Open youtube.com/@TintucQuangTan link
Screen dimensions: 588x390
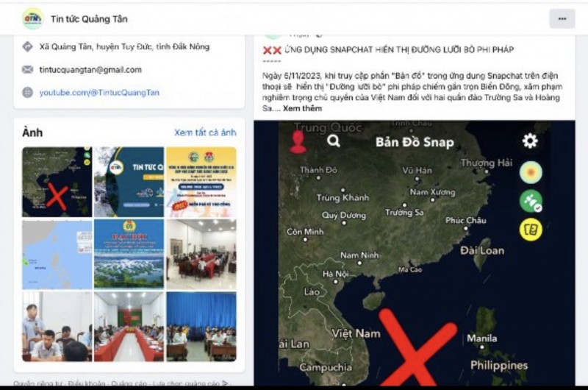[x=99, y=92]
